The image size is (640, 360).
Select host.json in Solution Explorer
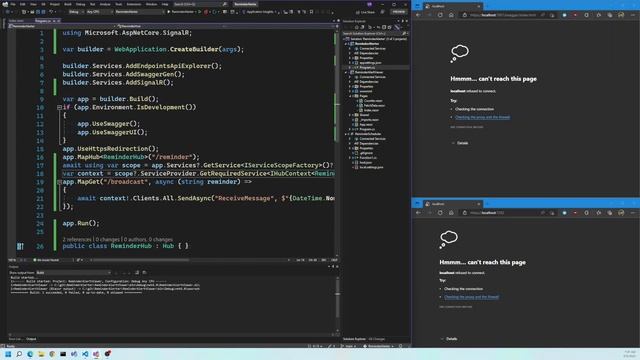[x=366, y=162]
